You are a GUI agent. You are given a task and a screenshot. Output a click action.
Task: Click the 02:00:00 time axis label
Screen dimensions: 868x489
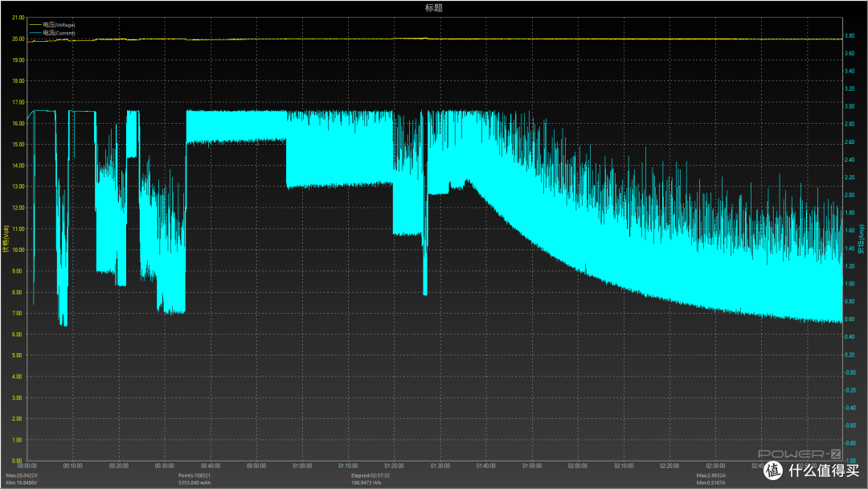[x=578, y=466]
